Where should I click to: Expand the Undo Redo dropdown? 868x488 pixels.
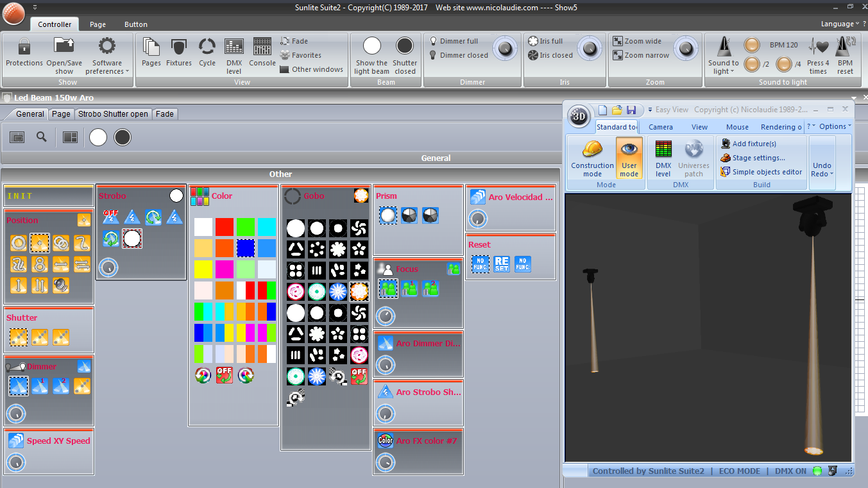822,169
